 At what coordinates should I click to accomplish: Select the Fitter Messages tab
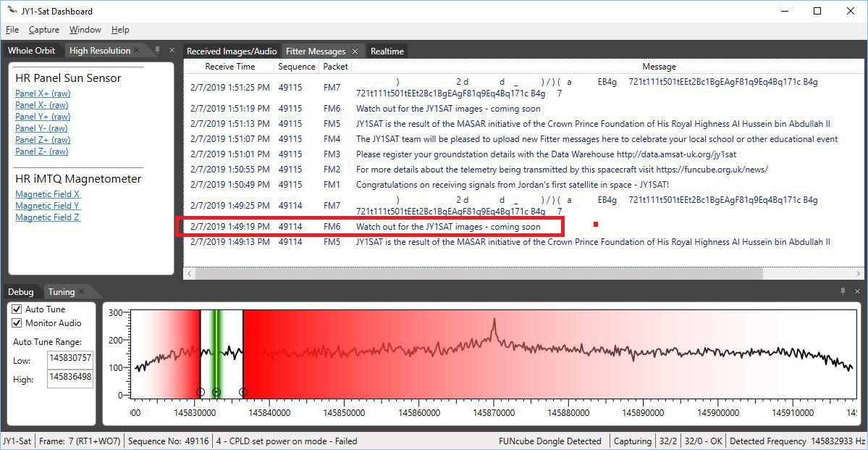click(x=316, y=51)
